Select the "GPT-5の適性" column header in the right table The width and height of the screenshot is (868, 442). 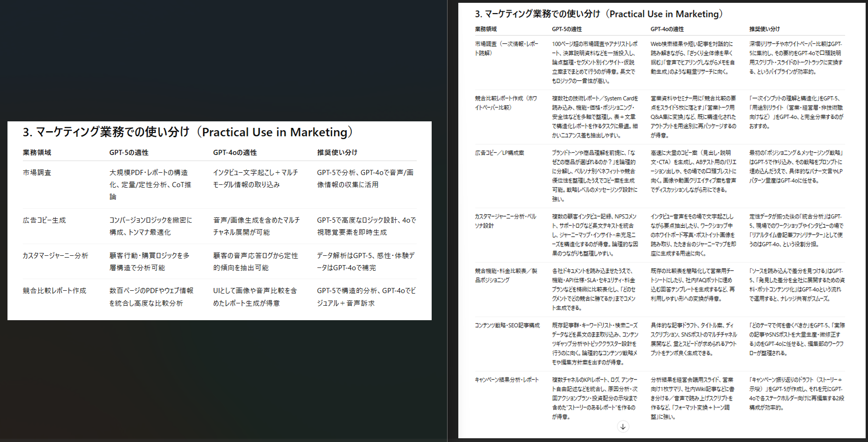tap(567, 29)
